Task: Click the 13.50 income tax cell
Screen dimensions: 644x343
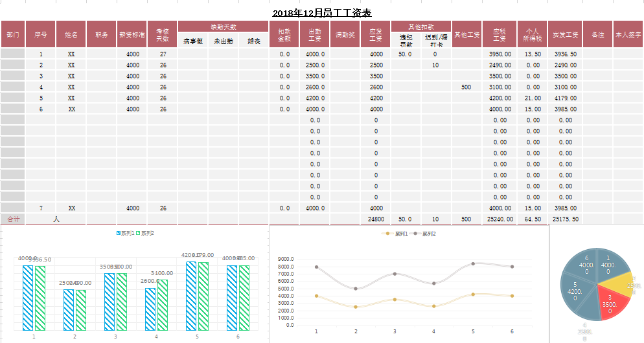Action: [x=533, y=54]
